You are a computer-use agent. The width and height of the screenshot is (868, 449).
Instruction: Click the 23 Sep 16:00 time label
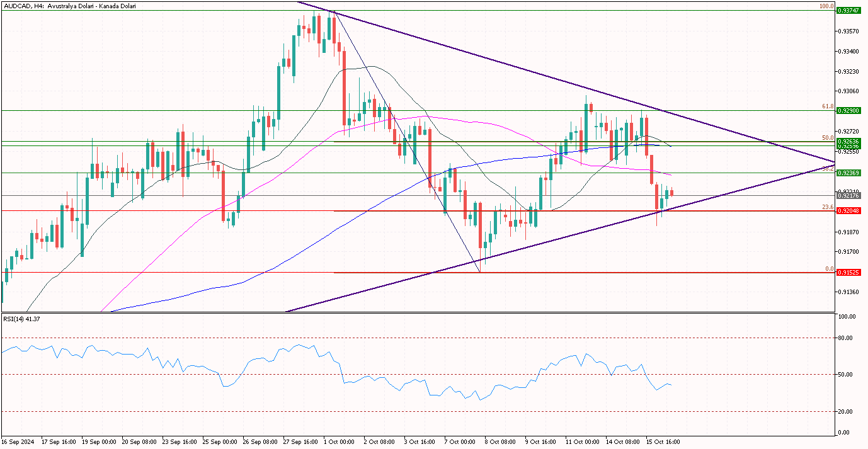click(x=180, y=442)
